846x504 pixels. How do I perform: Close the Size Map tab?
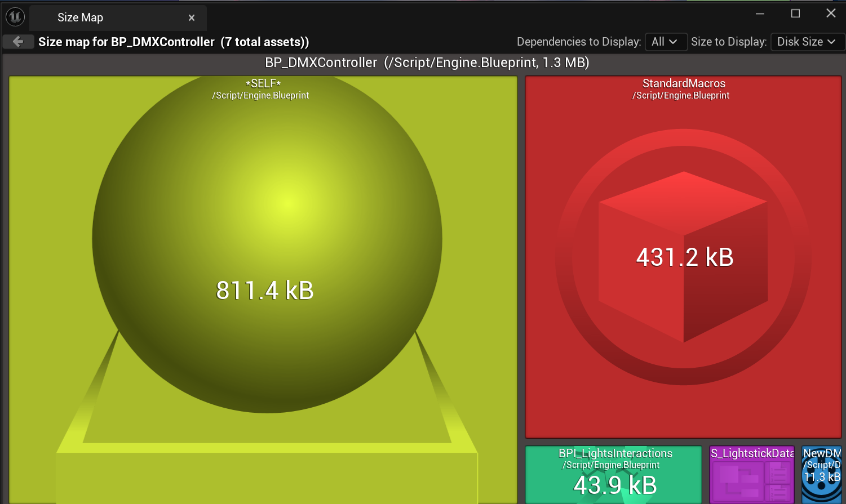click(x=192, y=18)
